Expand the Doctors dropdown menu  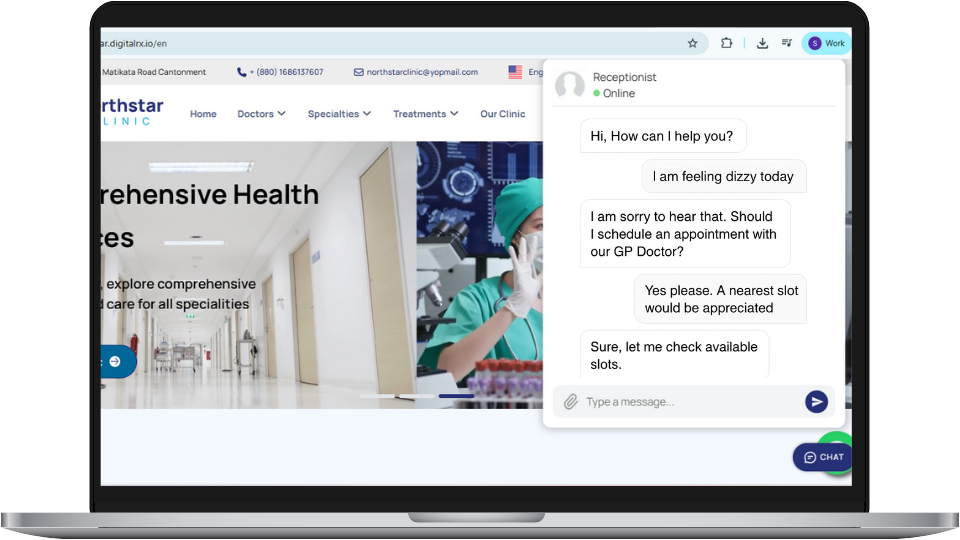tap(261, 114)
